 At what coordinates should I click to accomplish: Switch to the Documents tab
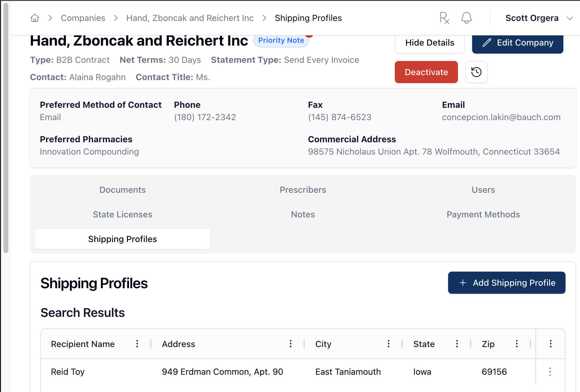[122, 190]
